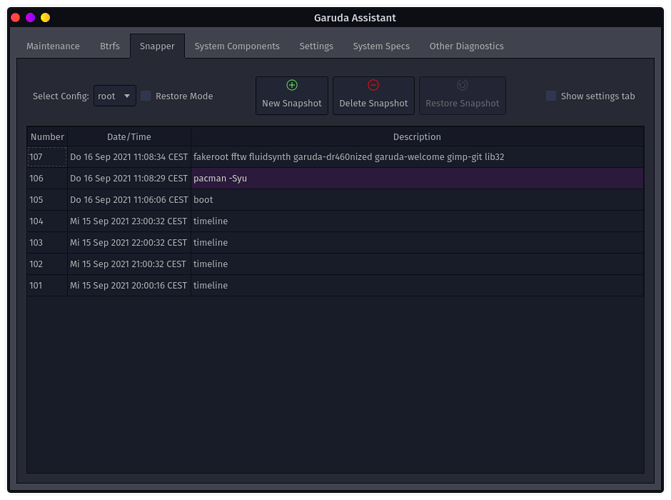Image resolution: width=671 pixels, height=500 pixels.
Task: Select the System Specs tab
Action: [x=381, y=46]
